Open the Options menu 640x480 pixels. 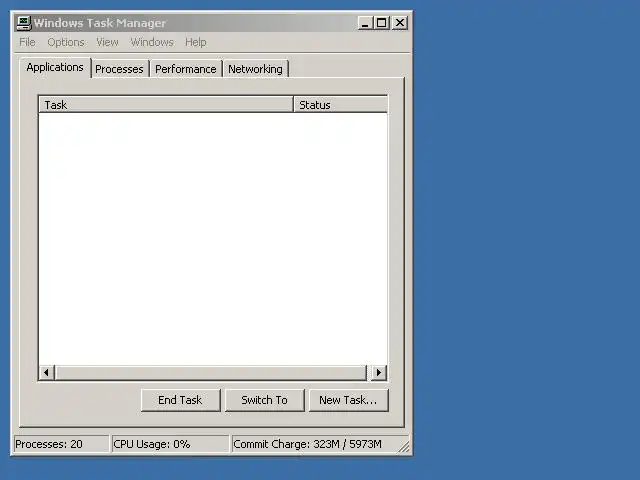coord(66,42)
